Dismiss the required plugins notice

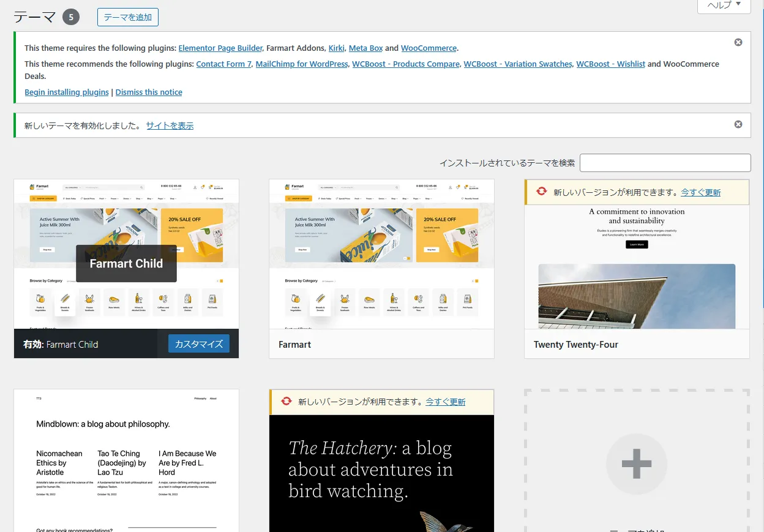point(738,42)
